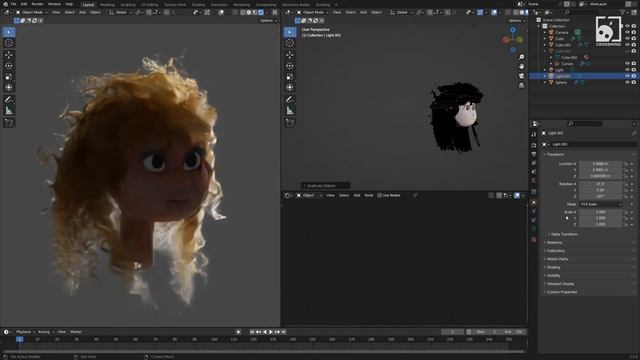Select the Rotate tool in left viewport
This screenshot has width=640, height=360.
tap(9, 66)
